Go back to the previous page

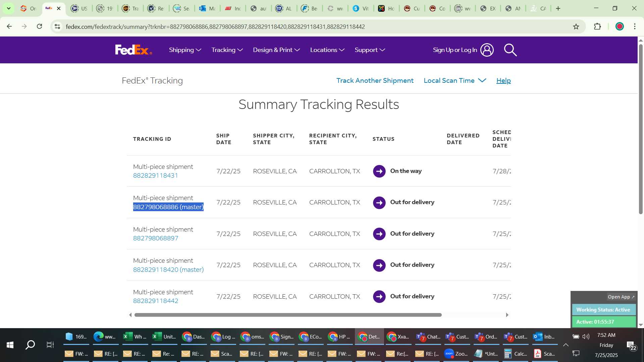coord(9,26)
